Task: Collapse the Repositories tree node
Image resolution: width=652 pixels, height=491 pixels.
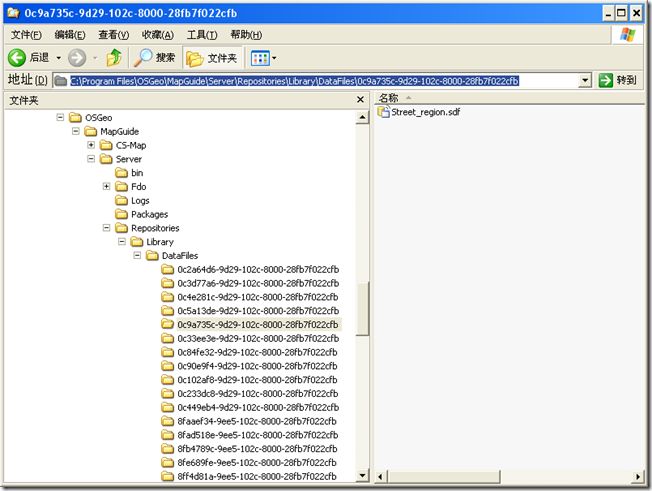Action: [106, 228]
